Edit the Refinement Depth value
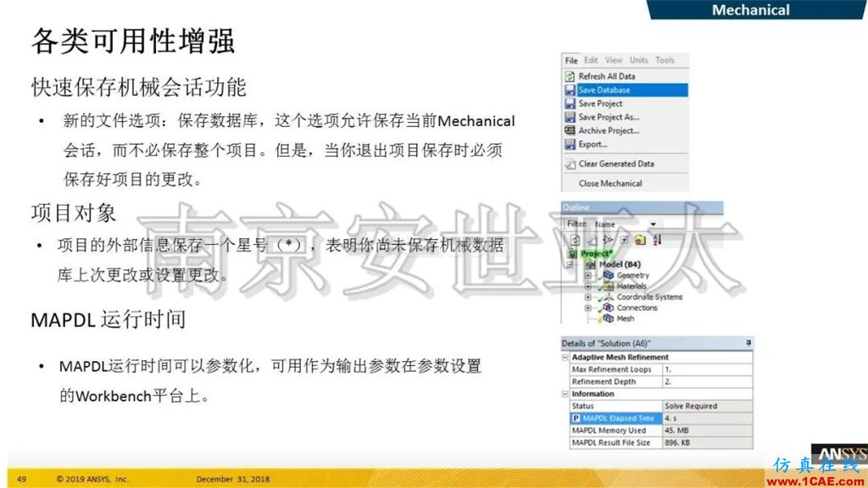This screenshot has height=488, width=868. tap(708, 382)
